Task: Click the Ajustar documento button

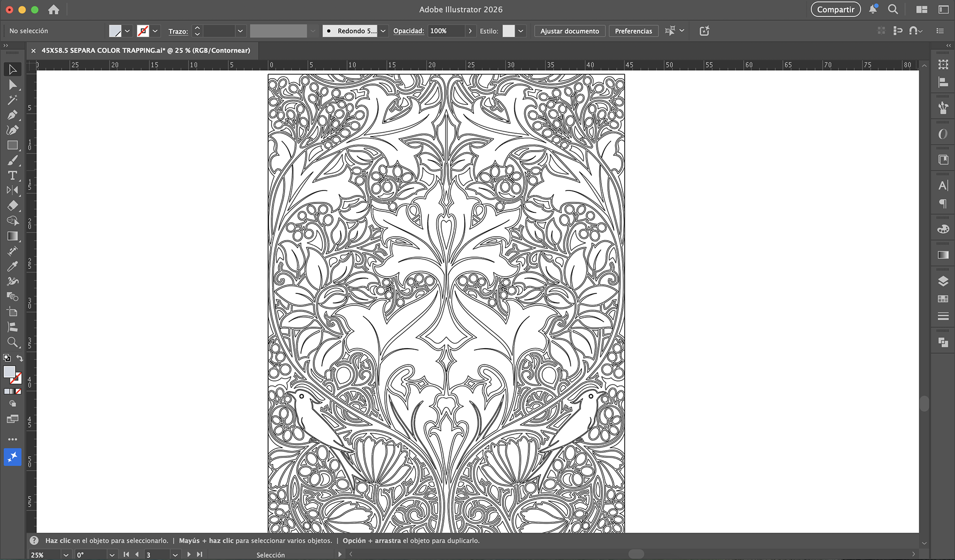Action: [570, 31]
